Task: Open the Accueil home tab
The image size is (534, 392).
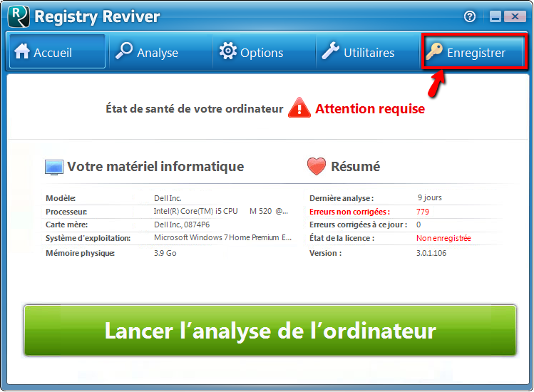Action: pos(57,52)
